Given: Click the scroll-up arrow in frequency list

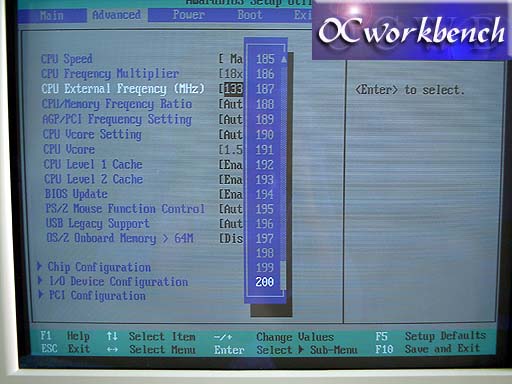Looking at the screenshot, I should tap(284, 59).
